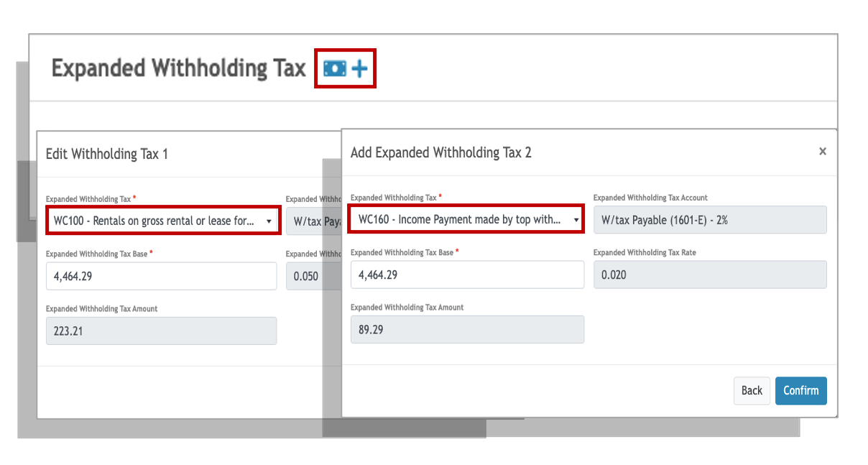Image resolution: width=868 pixels, height=465 pixels.
Task: Click the 223.21 tax amount field
Action: pos(162,331)
